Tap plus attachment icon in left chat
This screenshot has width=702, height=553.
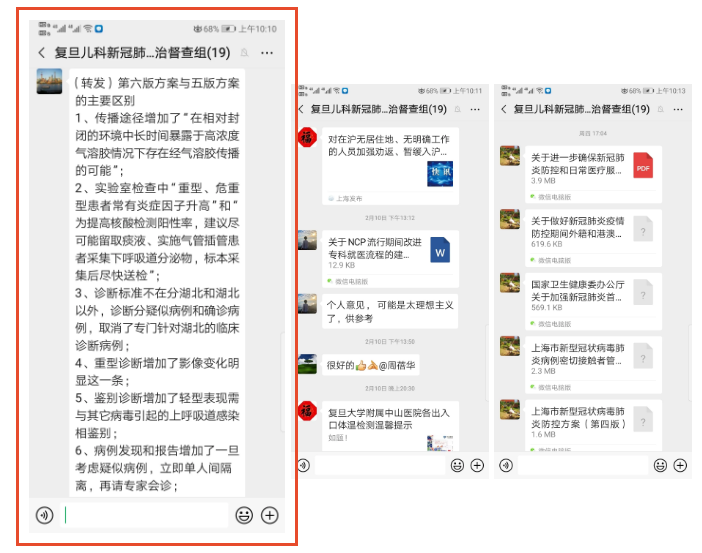(x=270, y=515)
